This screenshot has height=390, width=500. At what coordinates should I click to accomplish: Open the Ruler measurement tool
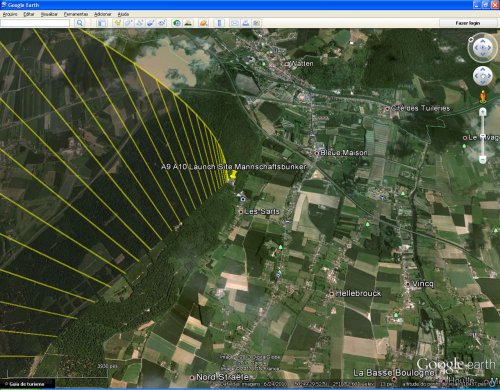(219, 23)
